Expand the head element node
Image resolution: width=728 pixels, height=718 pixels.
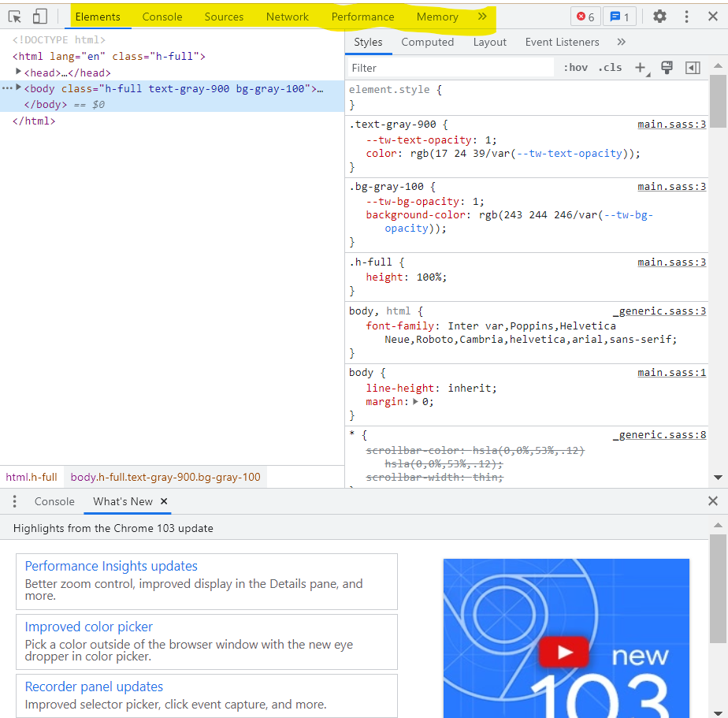[19, 73]
